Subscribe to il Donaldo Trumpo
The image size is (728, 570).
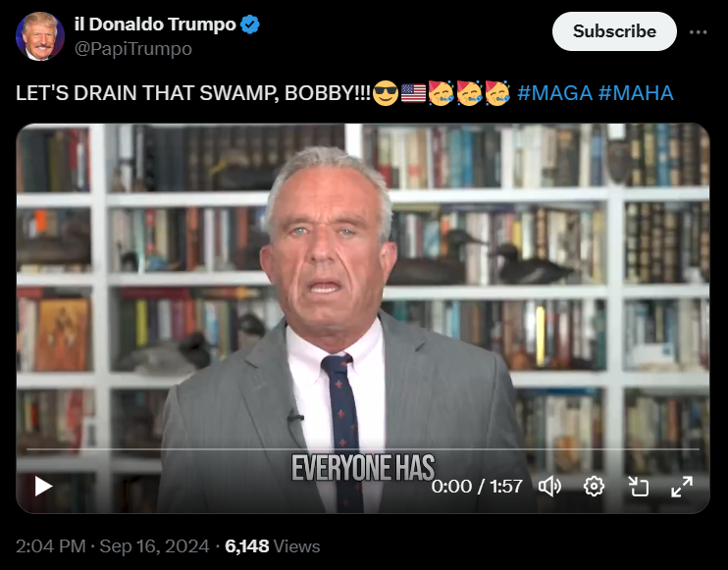pos(614,31)
